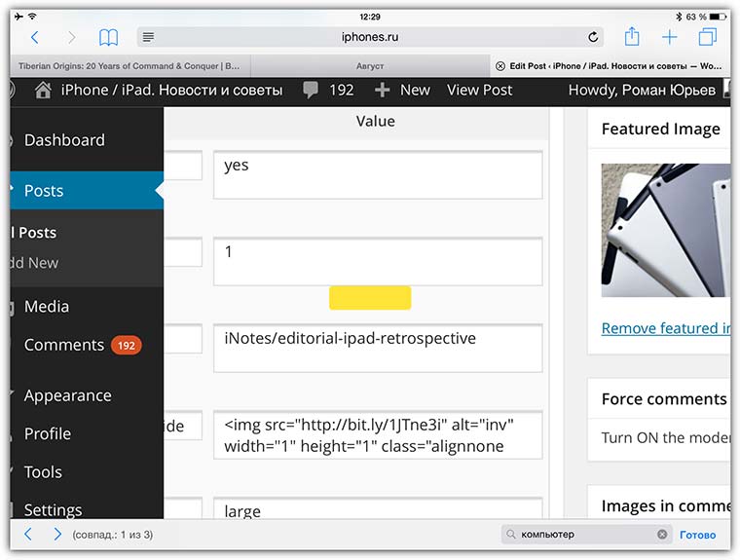Open Profile in the sidebar
The height and width of the screenshot is (560, 740).
pos(48,434)
